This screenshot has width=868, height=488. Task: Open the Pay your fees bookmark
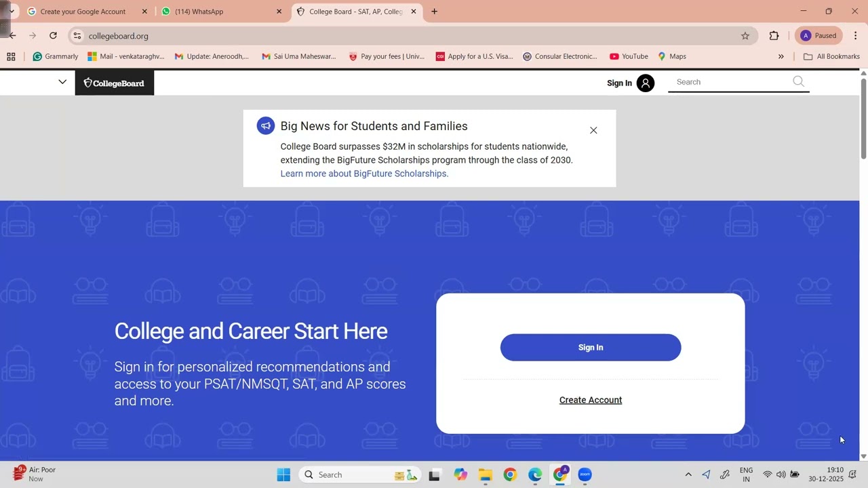pyautogui.click(x=387, y=56)
